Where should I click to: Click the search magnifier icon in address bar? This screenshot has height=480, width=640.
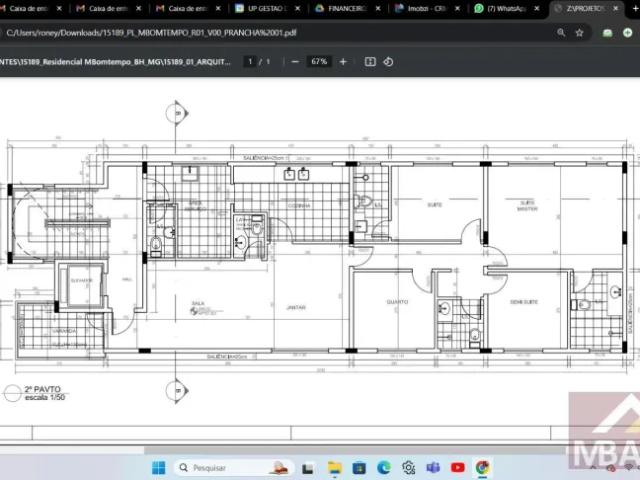click(x=561, y=33)
